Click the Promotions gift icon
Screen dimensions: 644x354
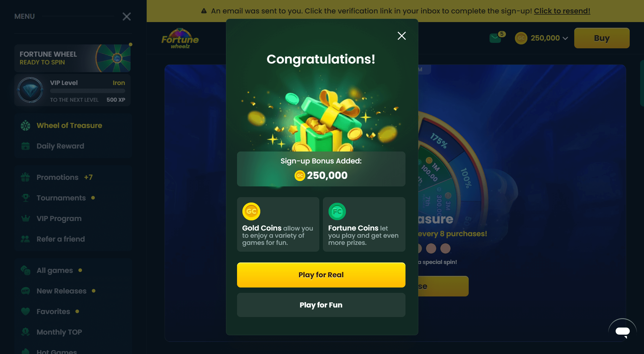point(25,177)
